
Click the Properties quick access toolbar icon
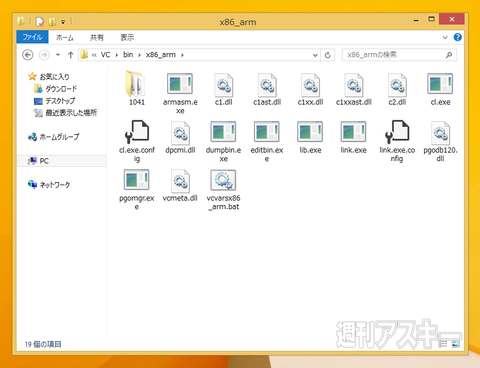[x=40, y=22]
